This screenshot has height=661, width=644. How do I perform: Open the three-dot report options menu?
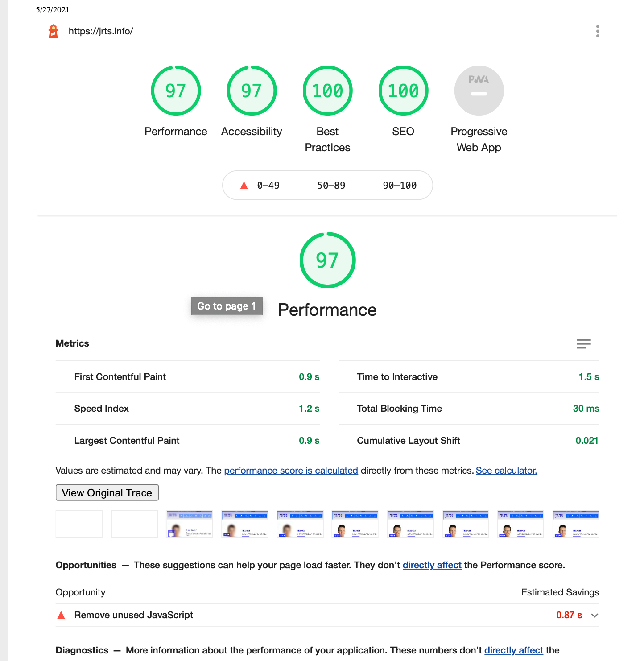[x=598, y=31]
